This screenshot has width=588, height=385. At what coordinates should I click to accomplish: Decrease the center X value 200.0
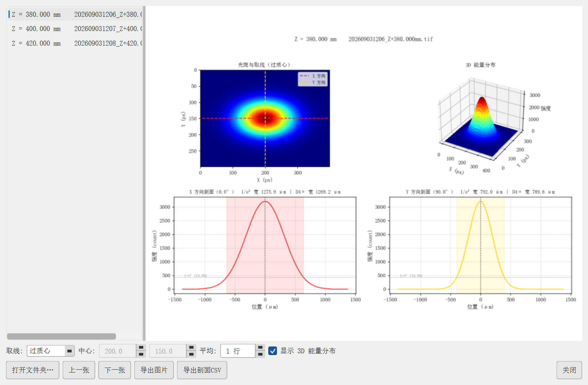pyautogui.click(x=141, y=354)
